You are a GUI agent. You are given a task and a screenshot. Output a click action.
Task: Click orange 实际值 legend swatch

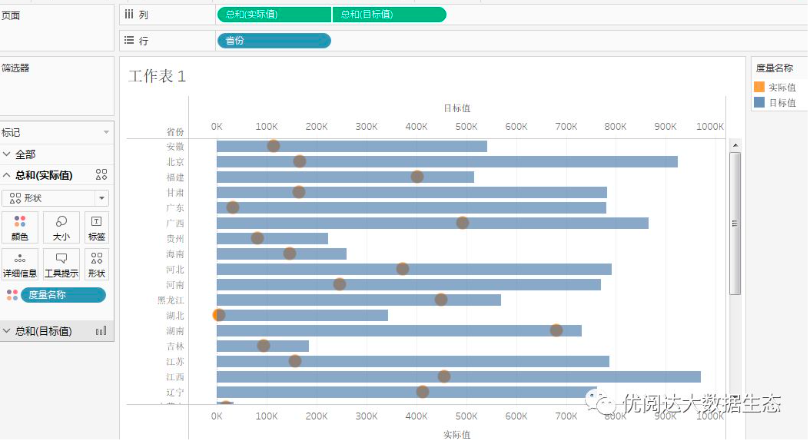(x=759, y=88)
